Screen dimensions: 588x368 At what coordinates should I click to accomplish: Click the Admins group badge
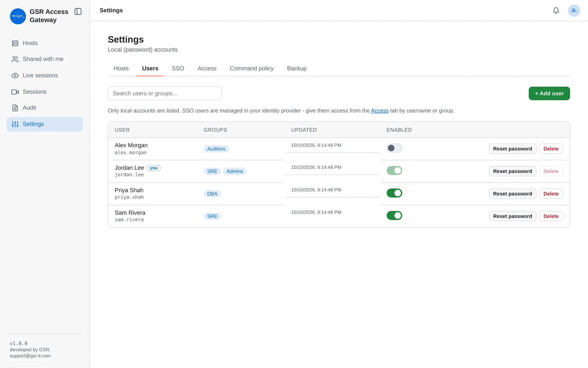click(x=235, y=171)
